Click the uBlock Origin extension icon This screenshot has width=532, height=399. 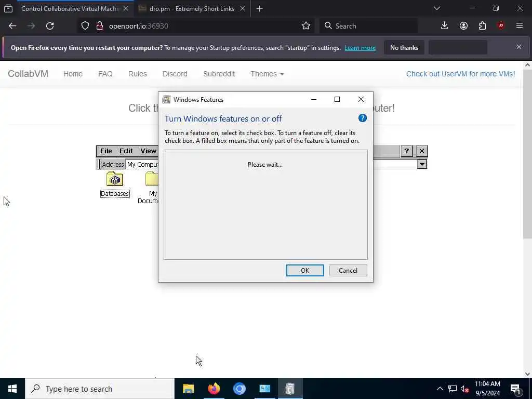coord(501,26)
